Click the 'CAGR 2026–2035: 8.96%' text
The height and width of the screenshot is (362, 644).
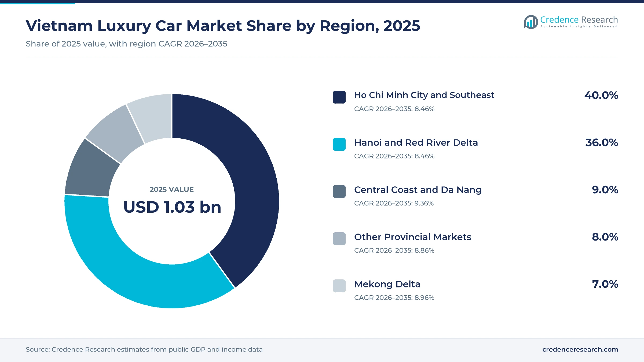(394, 298)
